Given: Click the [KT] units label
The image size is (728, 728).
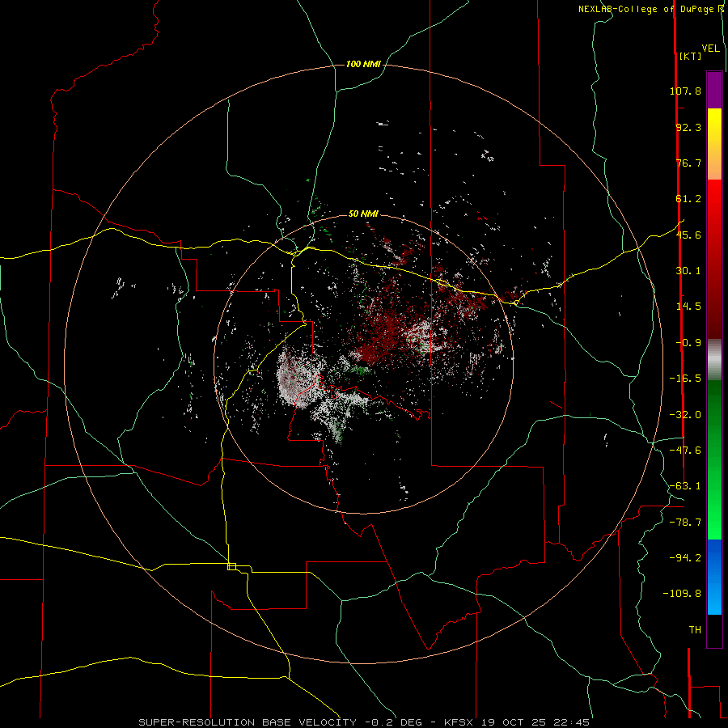Looking at the screenshot, I should 690,56.
